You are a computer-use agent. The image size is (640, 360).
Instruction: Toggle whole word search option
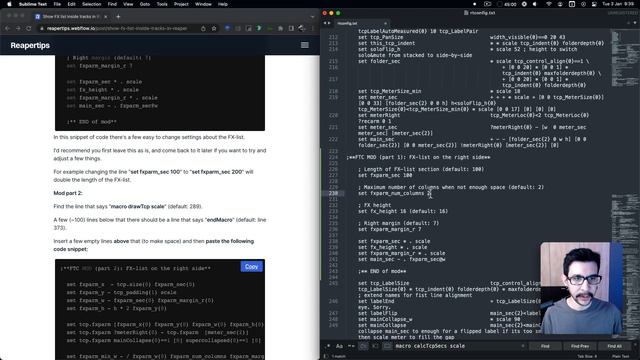(351, 346)
